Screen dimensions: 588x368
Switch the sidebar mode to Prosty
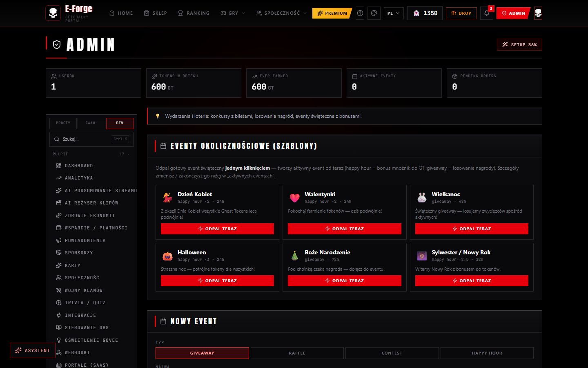(x=63, y=123)
